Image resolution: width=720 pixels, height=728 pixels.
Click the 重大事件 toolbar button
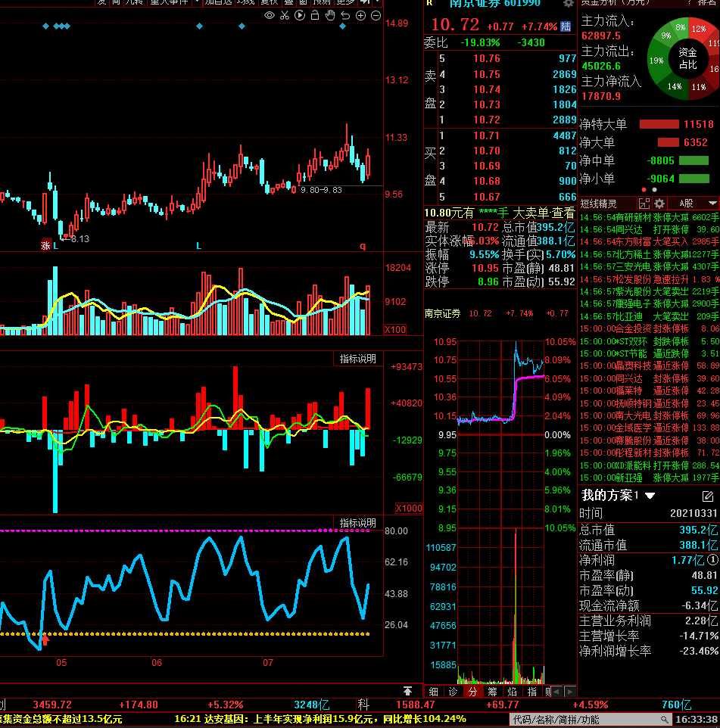coord(169,2)
